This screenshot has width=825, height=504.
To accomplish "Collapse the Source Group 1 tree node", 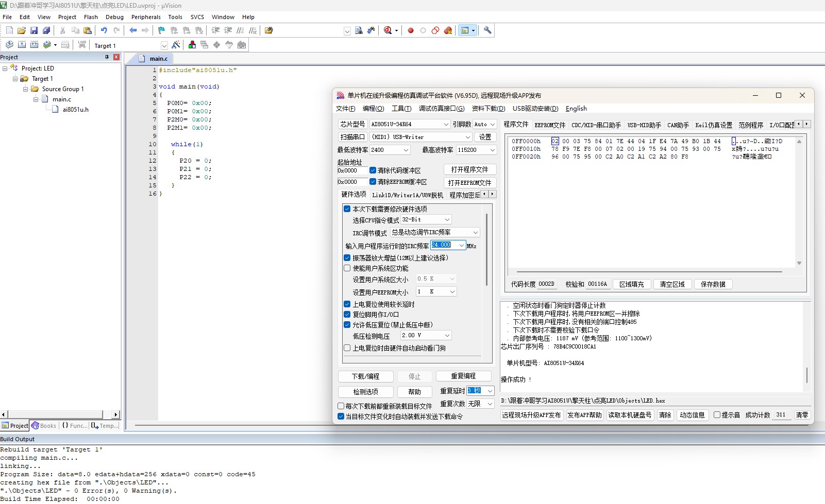I will tap(26, 89).
